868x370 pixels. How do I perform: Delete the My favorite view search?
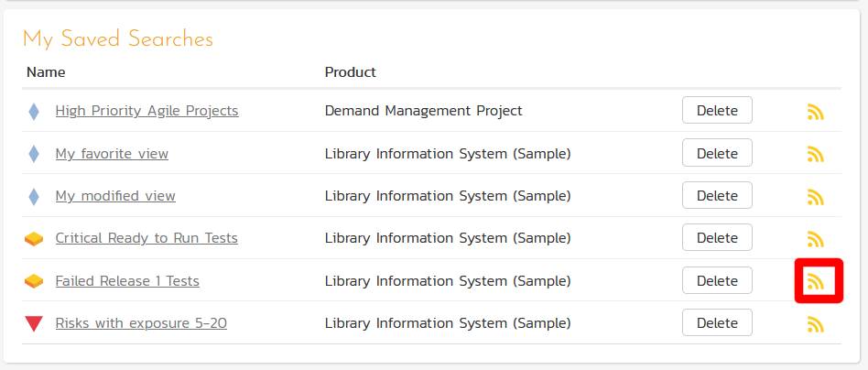pos(717,153)
